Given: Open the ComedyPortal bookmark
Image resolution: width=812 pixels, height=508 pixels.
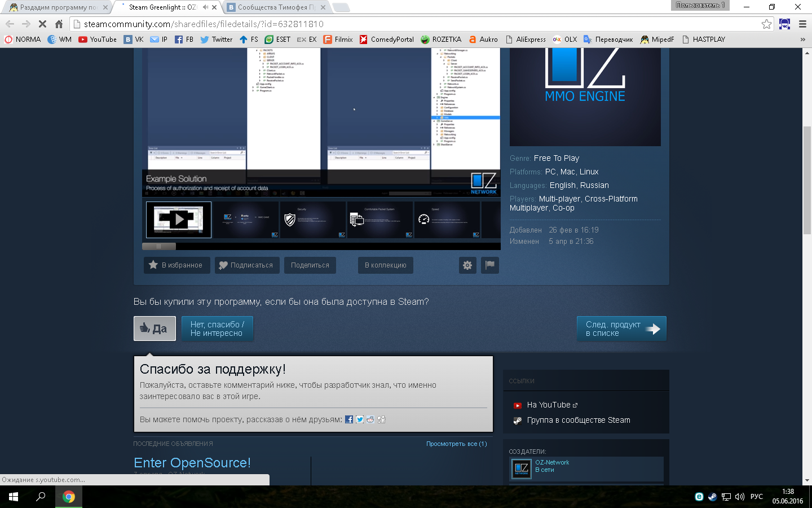Looking at the screenshot, I should [387, 40].
